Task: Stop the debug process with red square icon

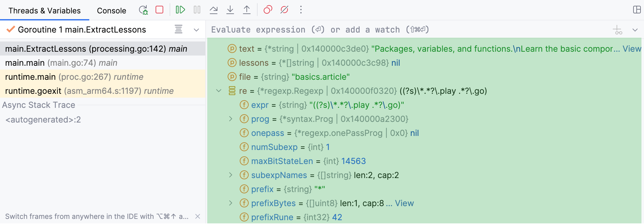Action: click(x=159, y=10)
